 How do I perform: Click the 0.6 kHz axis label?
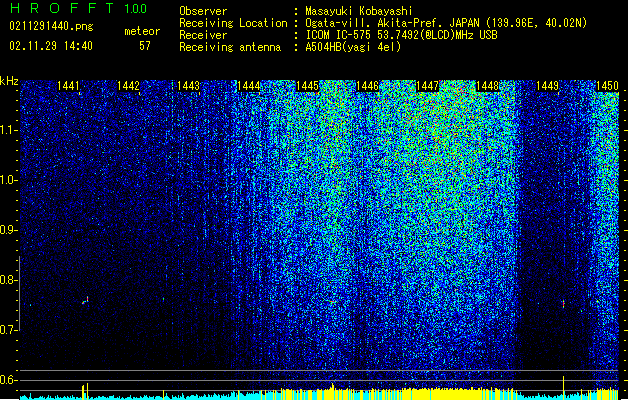click(x=9, y=380)
